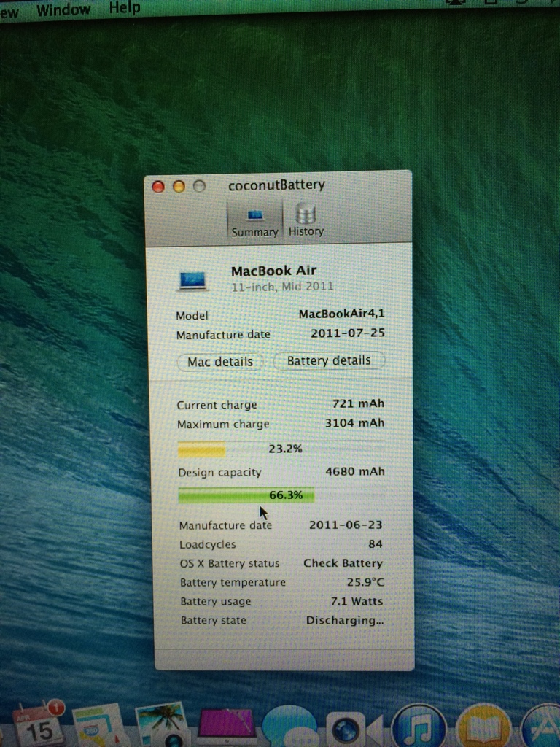The width and height of the screenshot is (560, 747).
Task: Click the Battery temperature label
Action: click(x=233, y=583)
